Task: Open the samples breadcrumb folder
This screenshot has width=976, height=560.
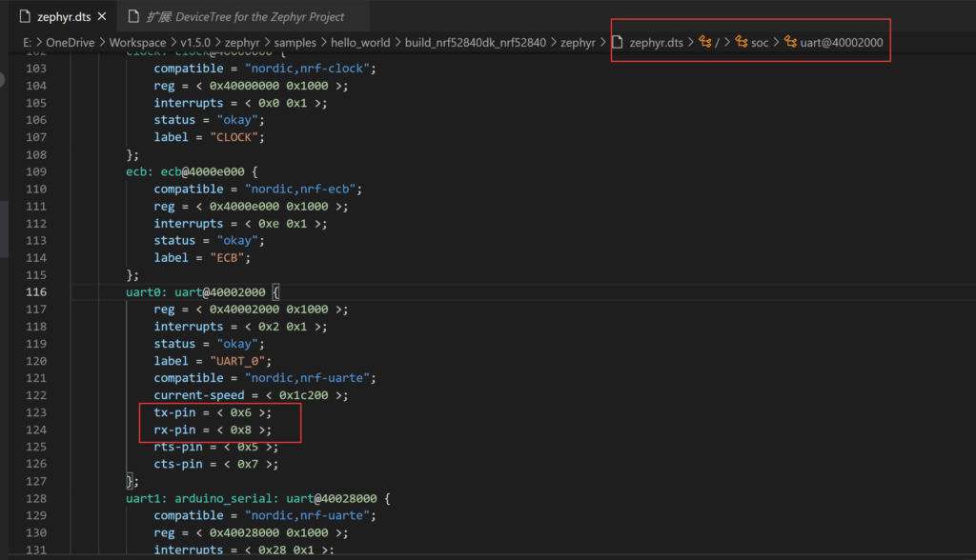Action: (295, 43)
